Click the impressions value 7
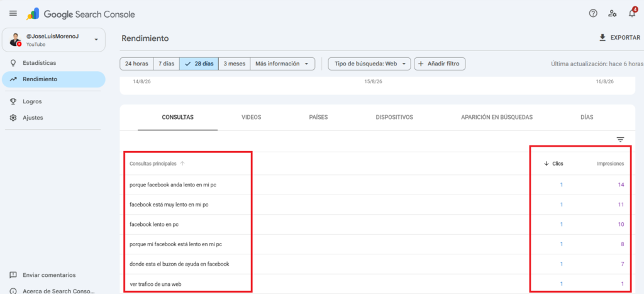644x294 pixels. [x=623, y=264]
